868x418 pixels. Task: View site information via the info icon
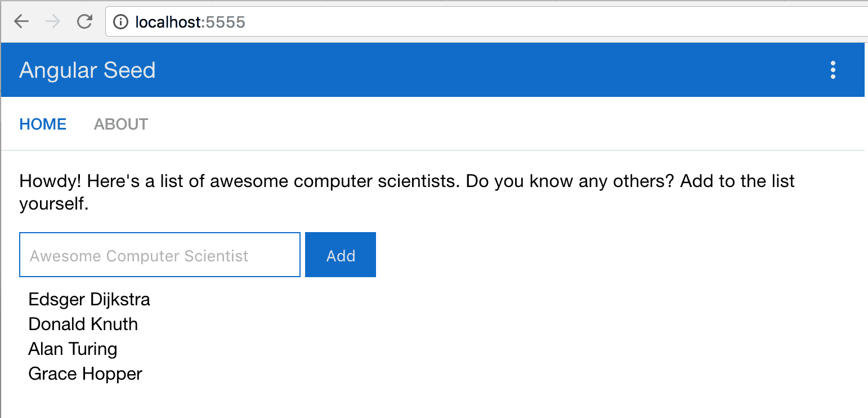pos(120,22)
